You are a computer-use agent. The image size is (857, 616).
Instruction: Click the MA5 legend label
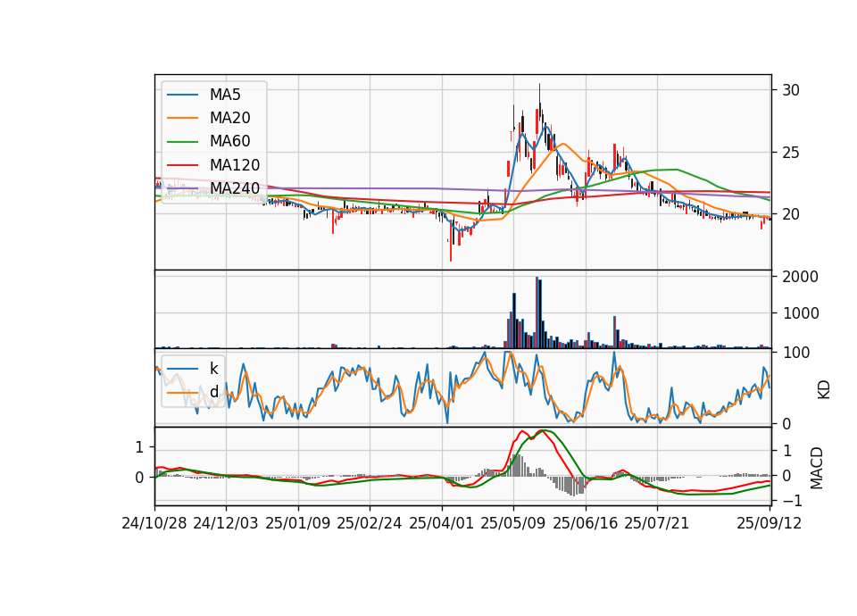point(225,95)
